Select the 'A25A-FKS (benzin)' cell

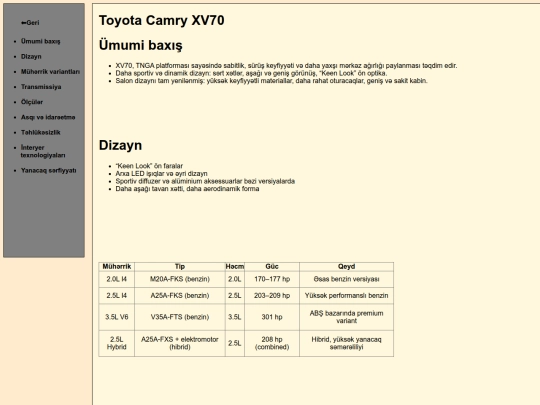(180, 295)
